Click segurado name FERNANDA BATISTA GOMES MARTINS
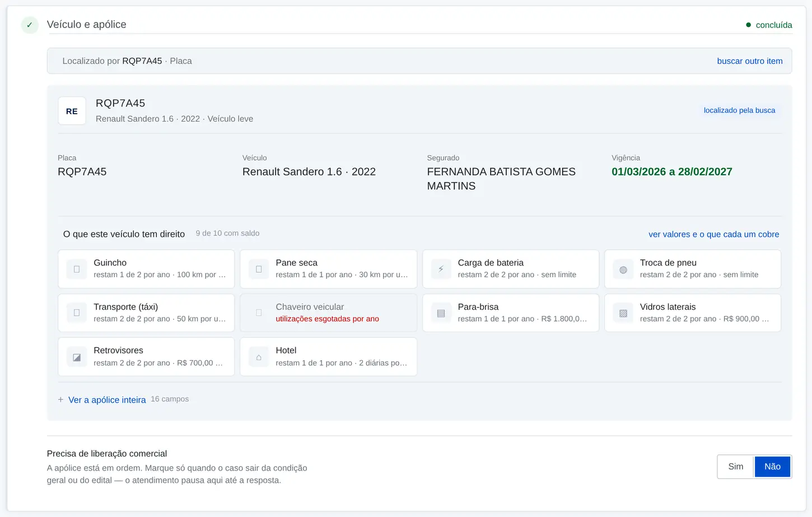The height and width of the screenshot is (517, 812). (x=501, y=179)
